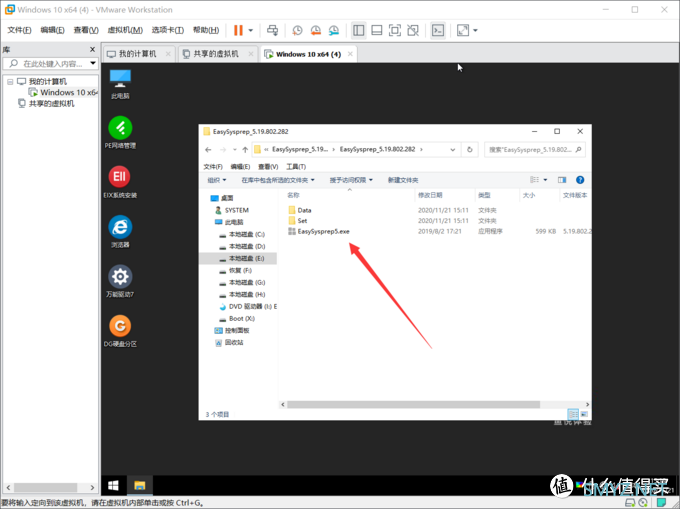Click the 新建文件夹 button
Screen dimensions: 680x509
pyautogui.click(x=403, y=180)
